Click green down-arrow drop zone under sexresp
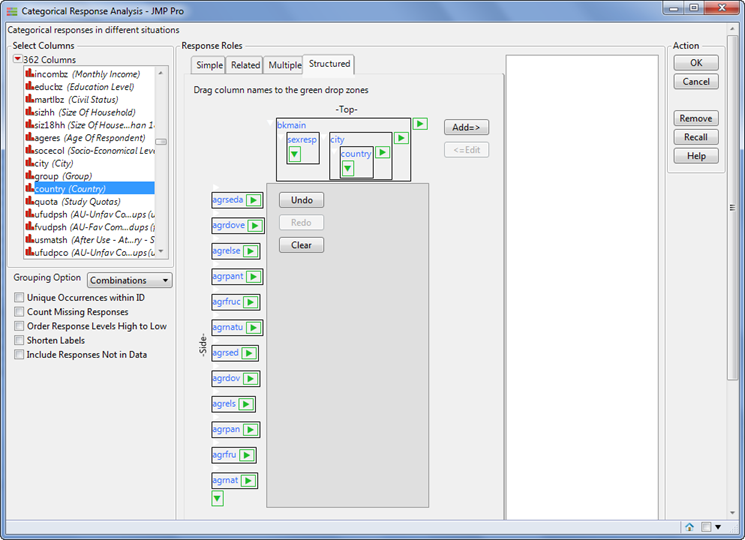This screenshot has height=540, width=745. coord(295,154)
